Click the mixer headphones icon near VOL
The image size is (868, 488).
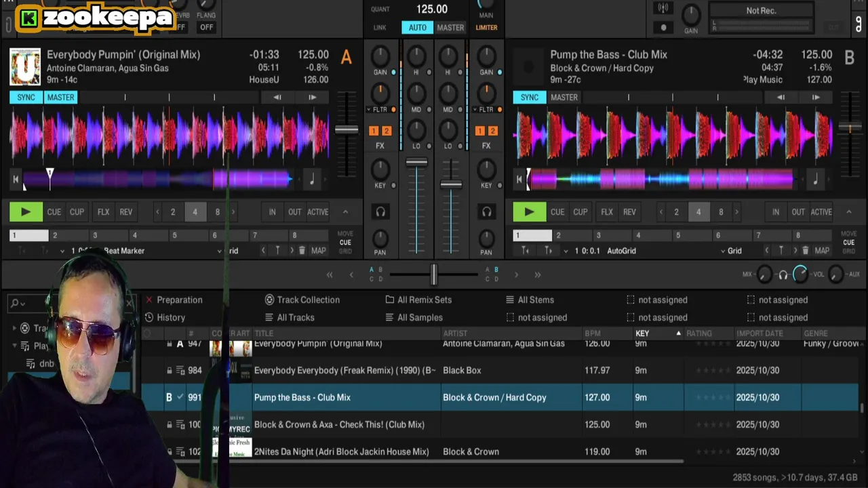(783, 274)
